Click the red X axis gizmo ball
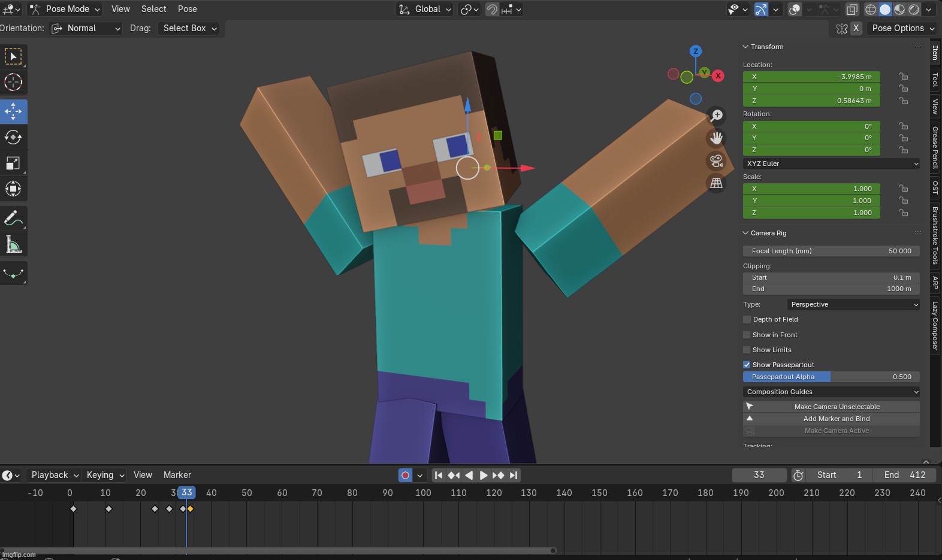Screen dimensions: 942x560 pos(718,75)
